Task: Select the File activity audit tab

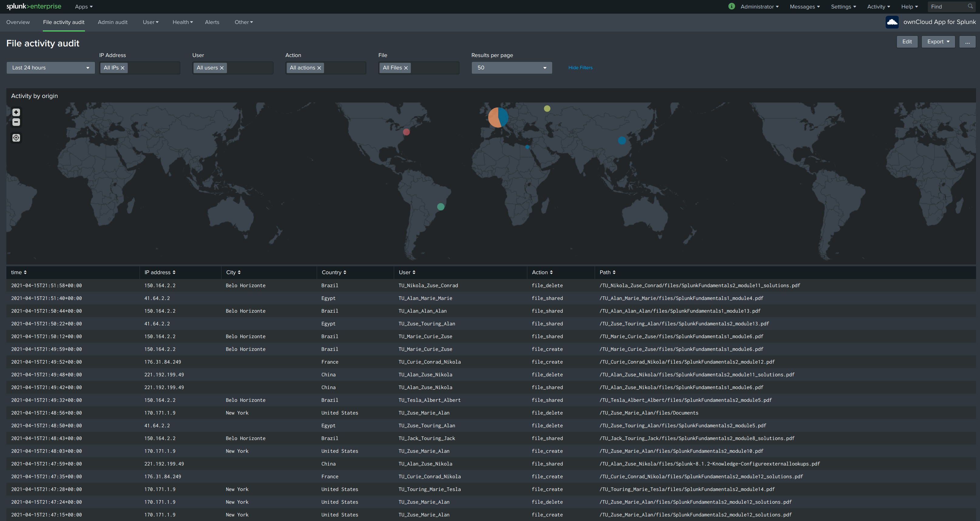Action: click(63, 22)
